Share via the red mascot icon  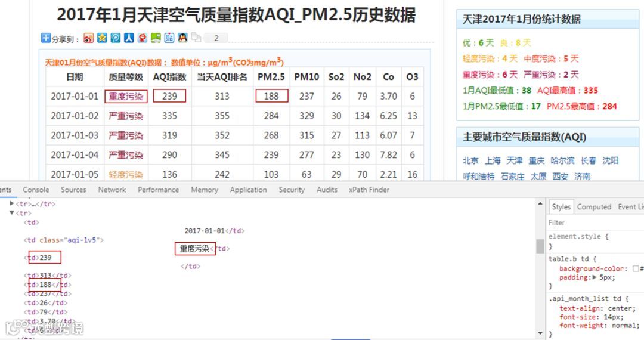click(x=142, y=38)
